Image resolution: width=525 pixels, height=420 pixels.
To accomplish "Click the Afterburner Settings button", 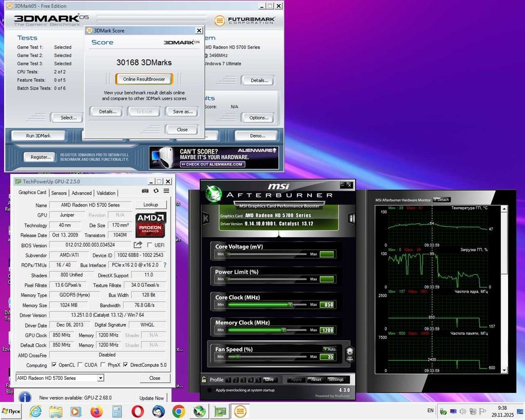I will pos(336,379).
